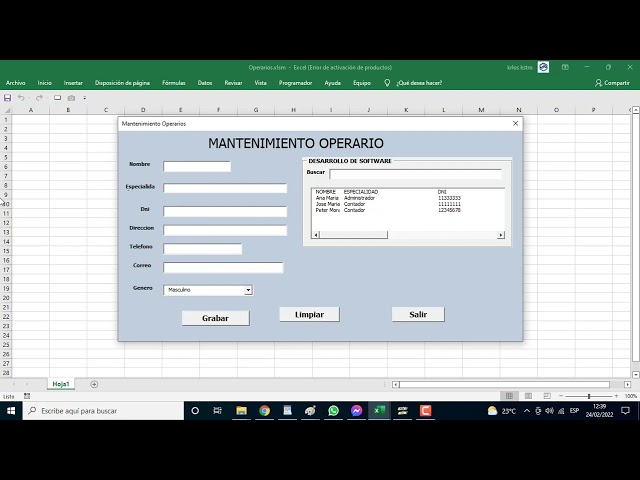Open Messenger from taskbar

[x=356, y=411]
